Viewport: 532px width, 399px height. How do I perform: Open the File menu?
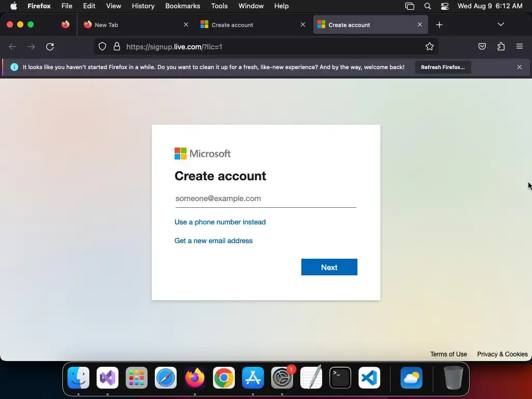[67, 6]
